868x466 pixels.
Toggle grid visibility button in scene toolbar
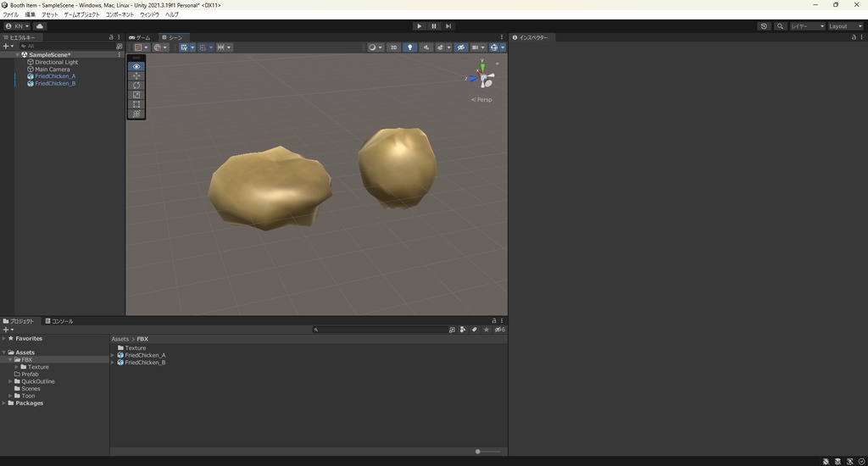tap(184, 47)
